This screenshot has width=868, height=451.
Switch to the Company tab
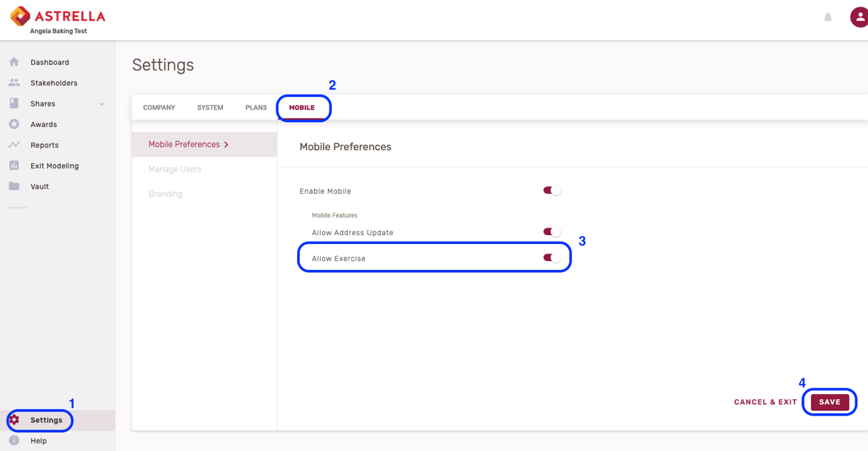pos(159,108)
